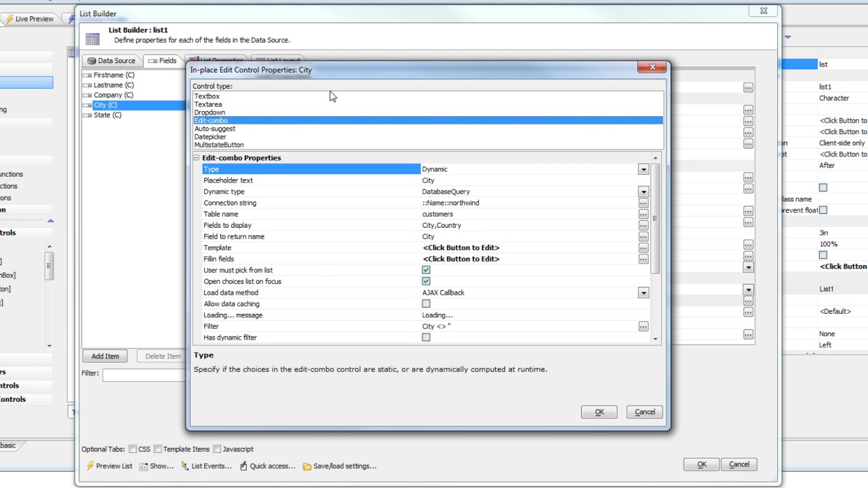This screenshot has width=868, height=488.
Task: Uncheck User must pick from list
Action: [x=426, y=270]
